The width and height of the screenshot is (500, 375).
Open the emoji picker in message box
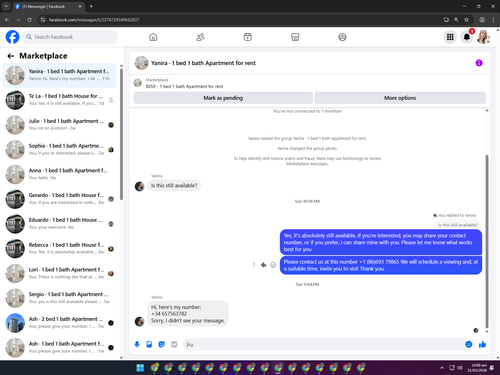tap(469, 344)
